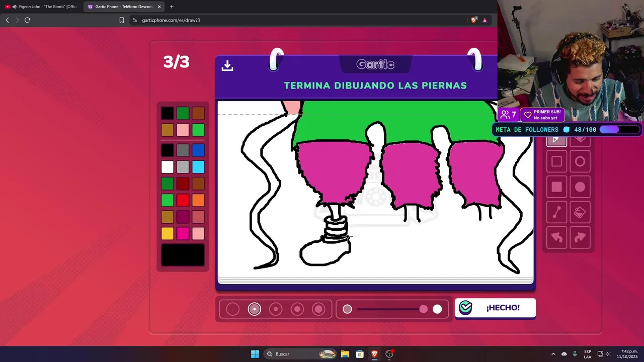Click the address bar URL
644x362 pixels.
[171, 20]
